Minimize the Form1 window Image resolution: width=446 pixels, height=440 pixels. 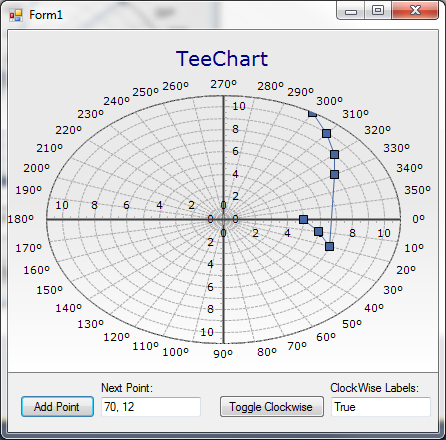pos(351,11)
